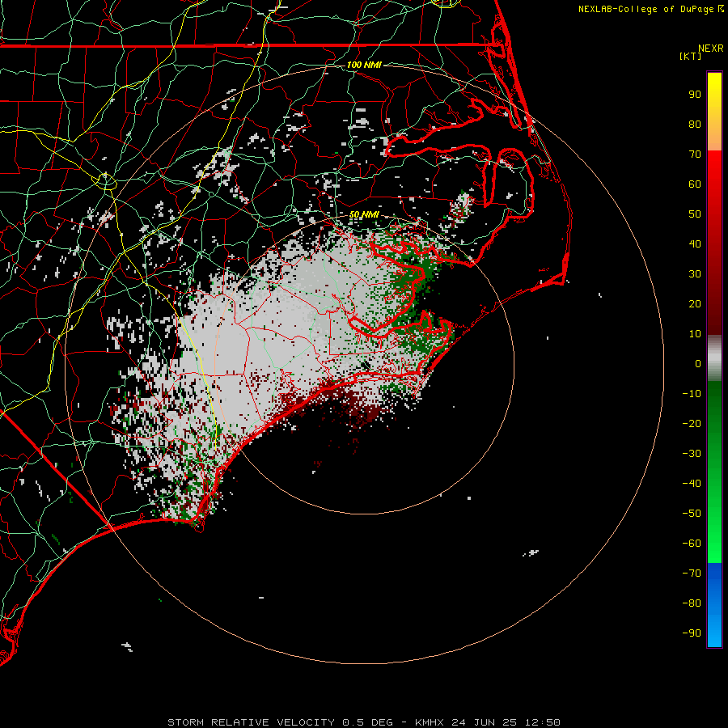This screenshot has width=728, height=728.
Task: Click the -80 knot scale label
Action: click(x=692, y=603)
